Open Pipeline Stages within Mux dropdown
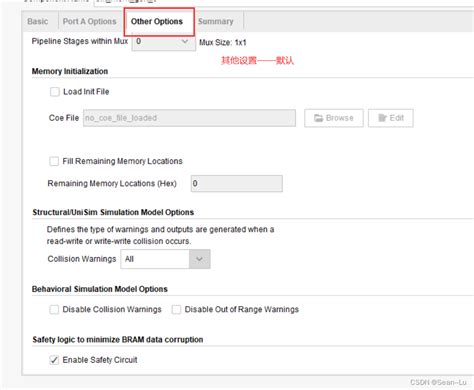 pos(164,42)
